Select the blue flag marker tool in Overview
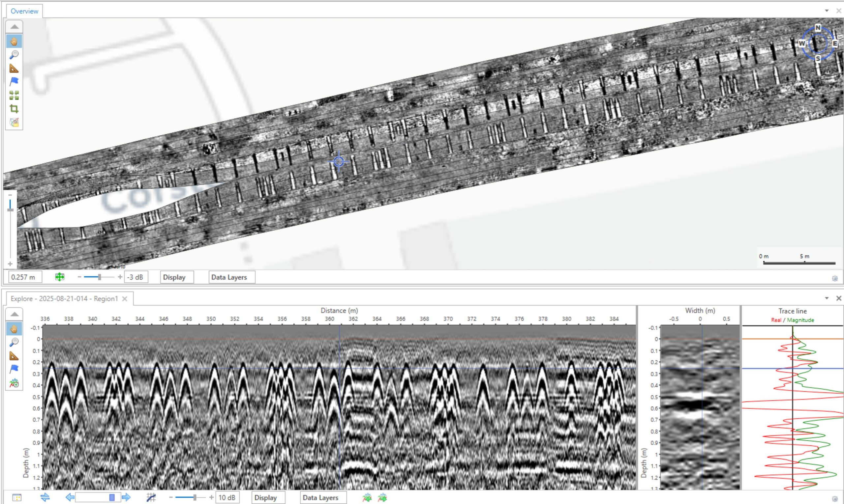This screenshot has width=844, height=504. (x=14, y=81)
